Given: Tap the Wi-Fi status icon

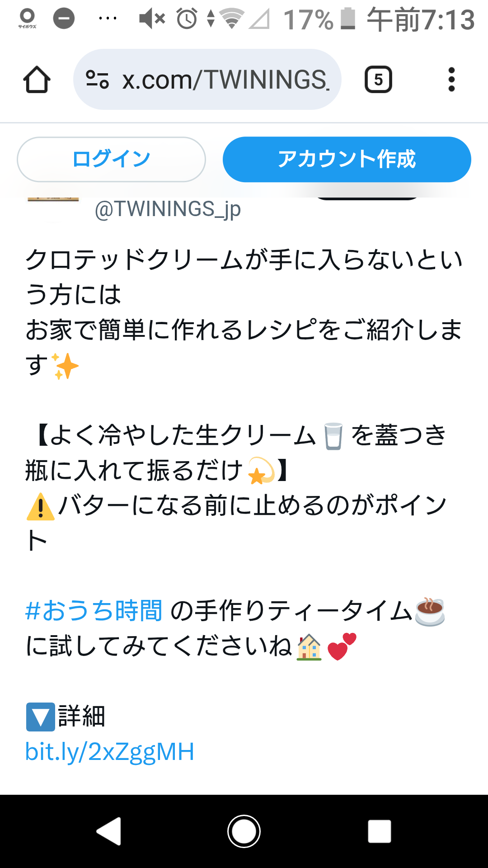Looking at the screenshot, I should [232, 19].
